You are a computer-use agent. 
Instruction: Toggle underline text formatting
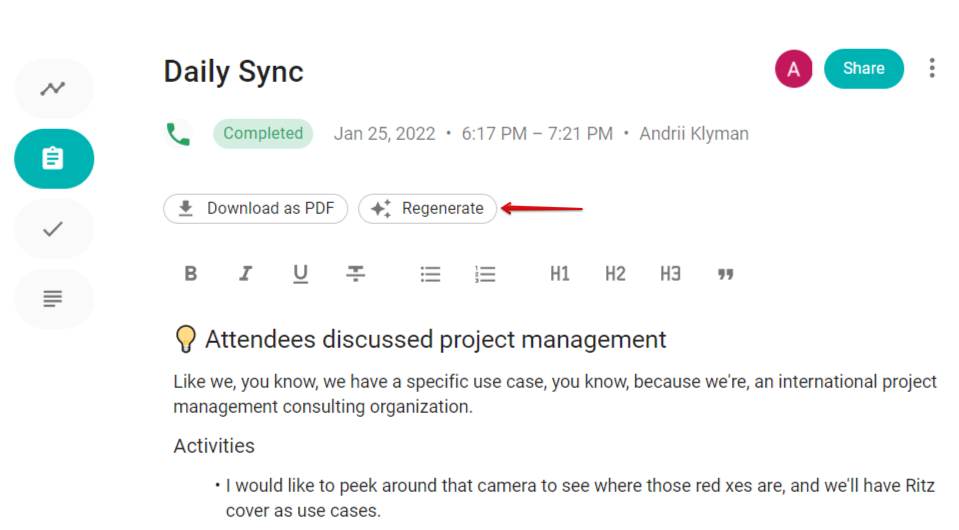point(300,274)
